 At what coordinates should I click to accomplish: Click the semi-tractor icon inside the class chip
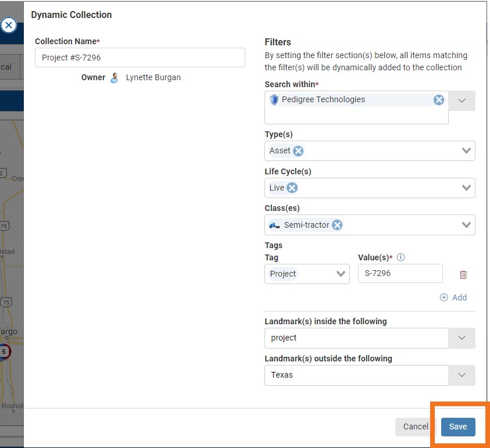pyautogui.click(x=276, y=225)
